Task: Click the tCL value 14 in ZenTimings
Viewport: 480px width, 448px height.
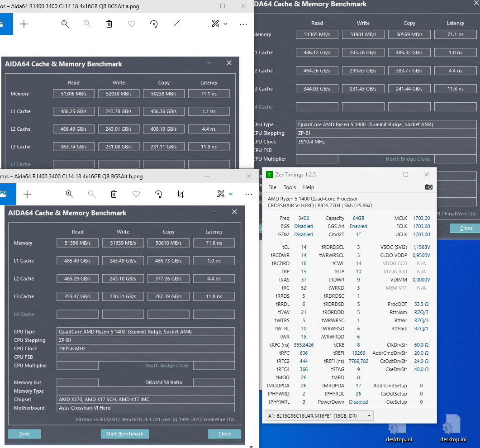Action: click(304, 247)
